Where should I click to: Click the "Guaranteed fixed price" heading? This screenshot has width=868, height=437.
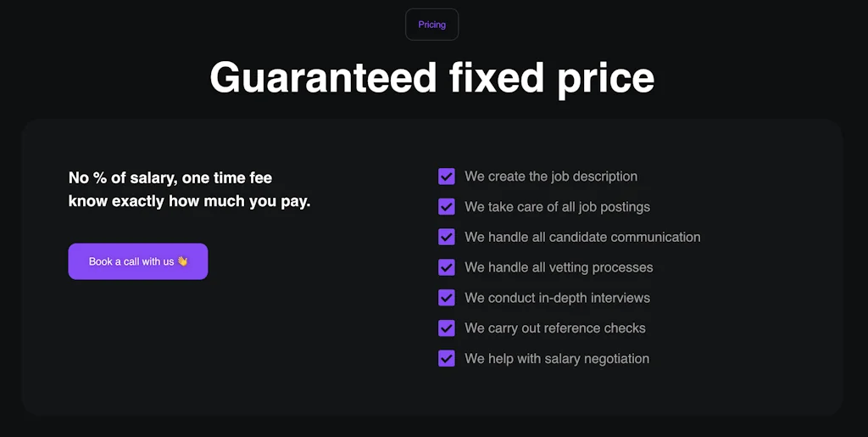point(431,77)
